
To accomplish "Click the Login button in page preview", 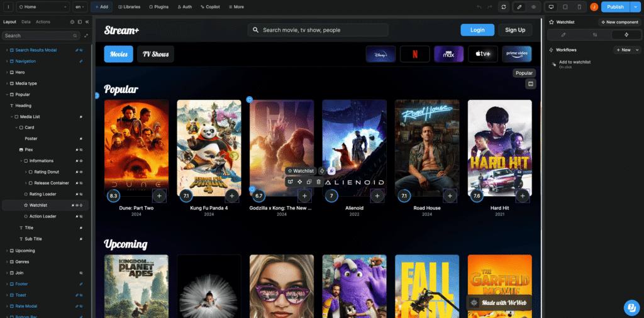I will (x=477, y=30).
